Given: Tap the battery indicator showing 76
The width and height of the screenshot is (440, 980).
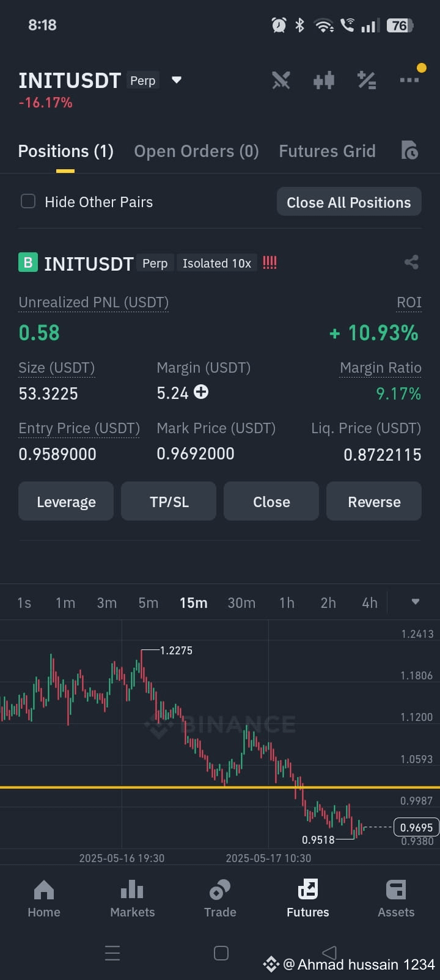Looking at the screenshot, I should [x=400, y=25].
